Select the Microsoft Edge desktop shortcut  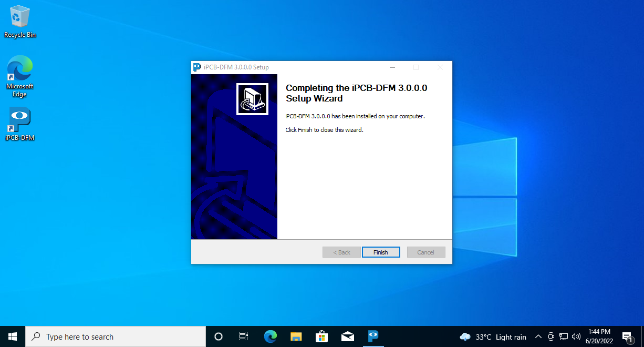[20, 77]
